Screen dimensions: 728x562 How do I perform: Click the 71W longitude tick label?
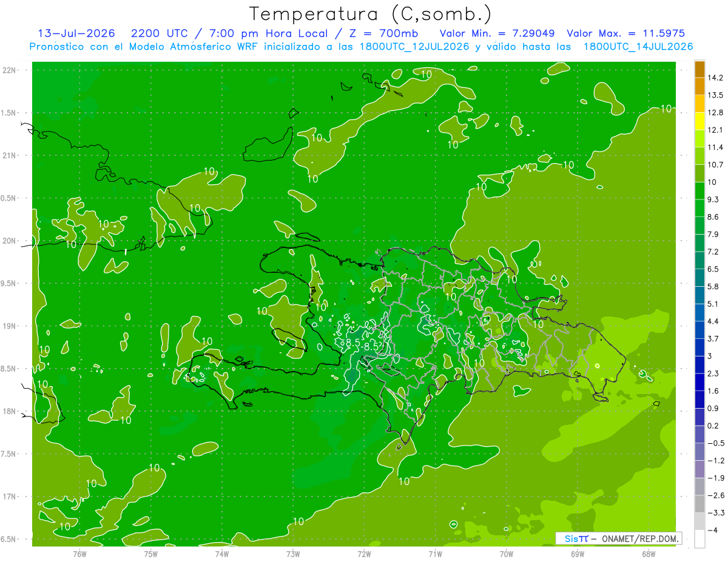[435, 554]
